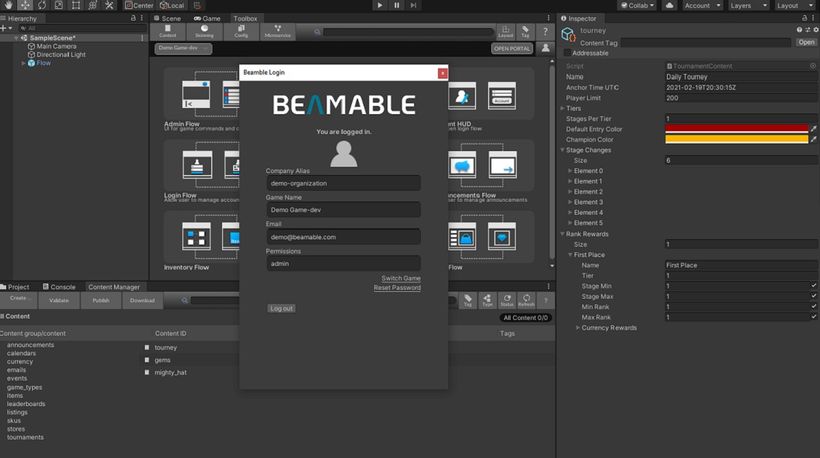Click the Log out button
The height and width of the screenshot is (458, 820).
click(282, 308)
